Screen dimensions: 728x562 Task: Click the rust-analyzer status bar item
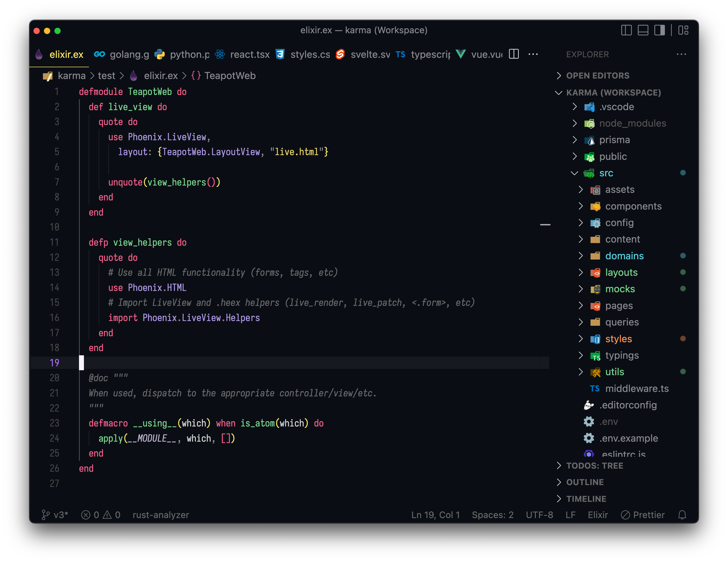click(x=161, y=515)
